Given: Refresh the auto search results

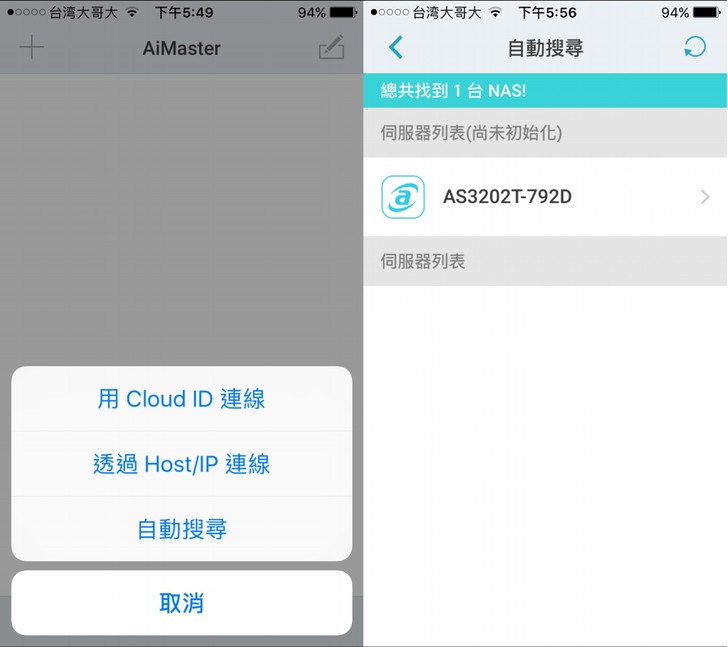Looking at the screenshot, I should click(x=695, y=47).
